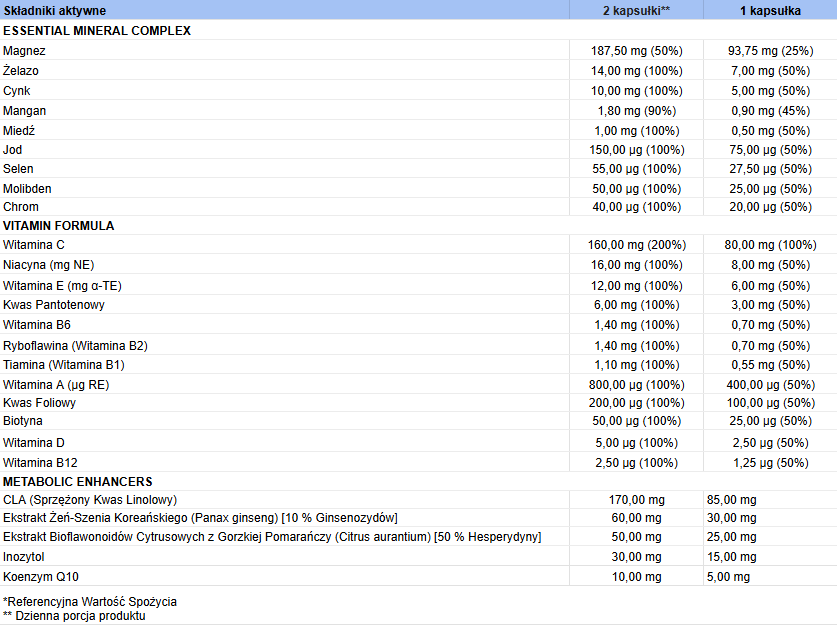Click the value '0,55 mg (50%)'

point(770,365)
